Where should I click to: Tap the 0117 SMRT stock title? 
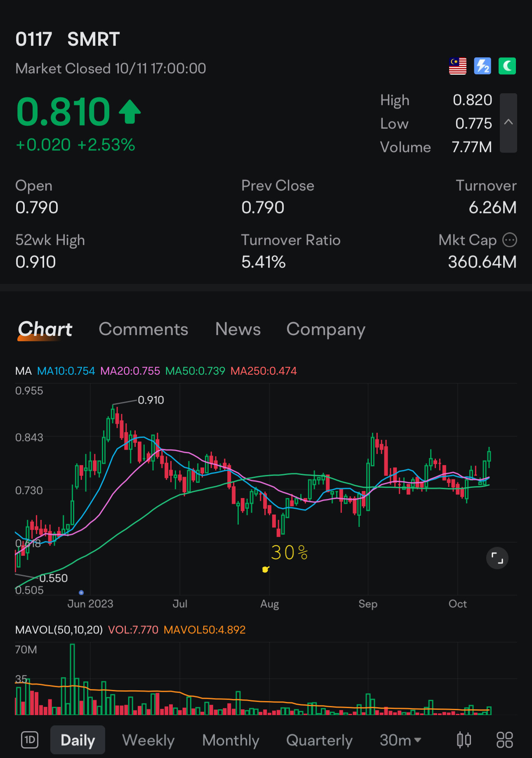(x=67, y=40)
